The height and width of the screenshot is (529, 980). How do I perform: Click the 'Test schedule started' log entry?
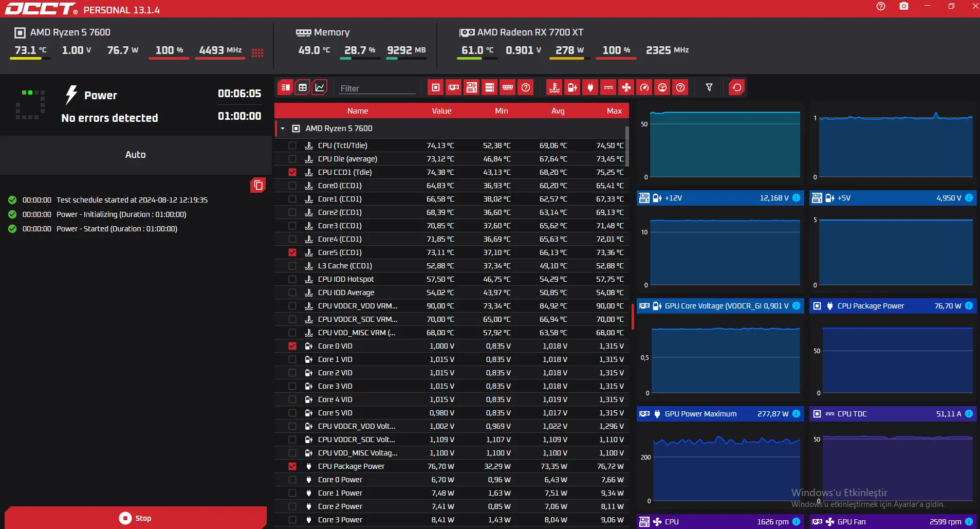pos(132,200)
